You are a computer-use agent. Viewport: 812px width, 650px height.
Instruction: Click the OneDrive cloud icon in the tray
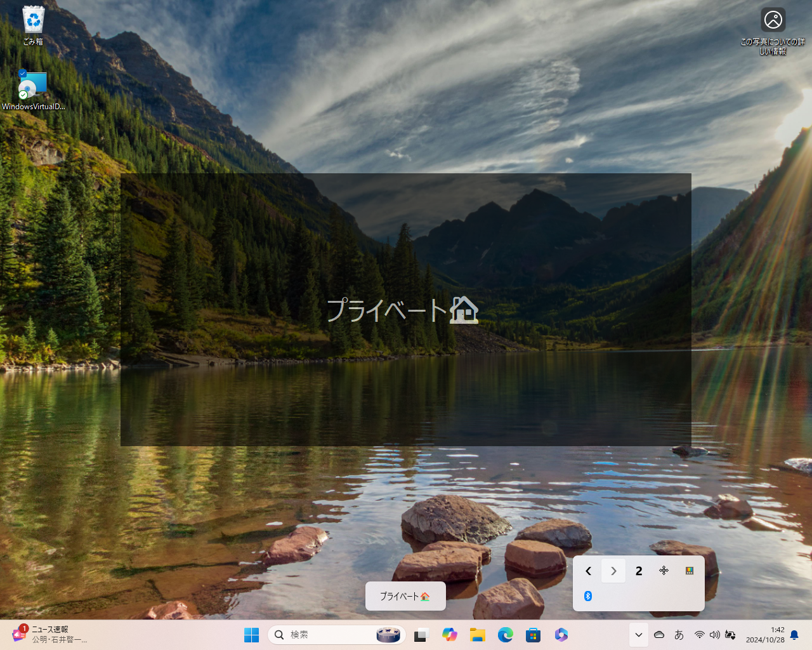659,635
